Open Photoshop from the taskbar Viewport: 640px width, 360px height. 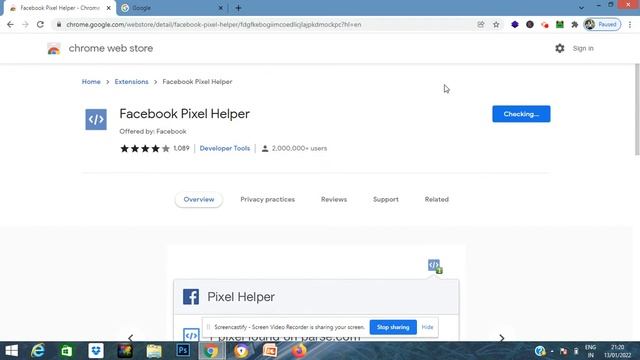pos(183,351)
